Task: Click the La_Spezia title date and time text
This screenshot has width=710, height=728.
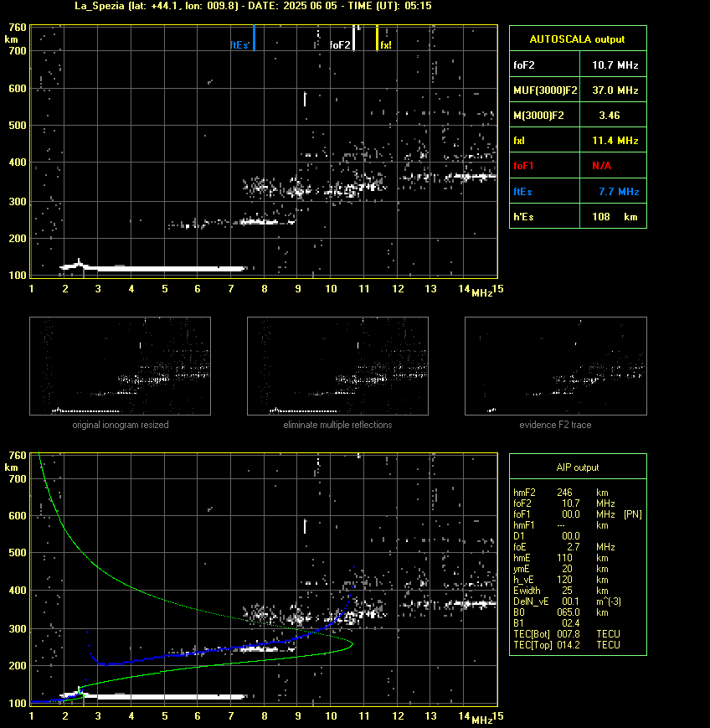Action: pyautogui.click(x=253, y=6)
